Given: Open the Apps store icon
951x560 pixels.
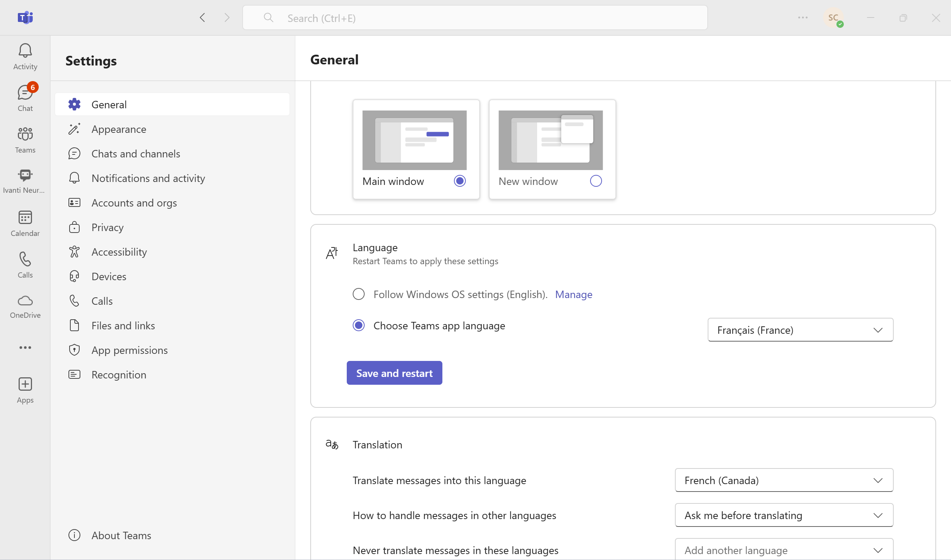Looking at the screenshot, I should pyautogui.click(x=25, y=390).
